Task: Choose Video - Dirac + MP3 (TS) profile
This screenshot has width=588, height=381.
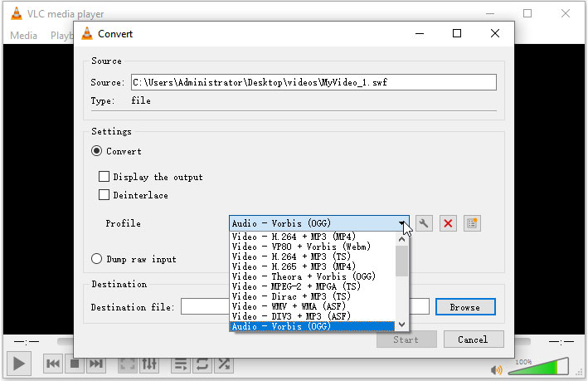Action: click(312, 296)
